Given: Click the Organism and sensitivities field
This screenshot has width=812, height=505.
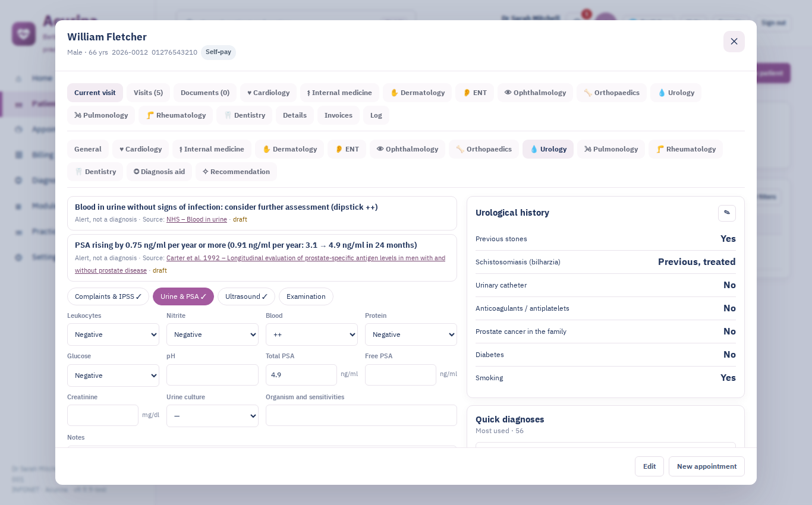Looking at the screenshot, I should point(361,415).
